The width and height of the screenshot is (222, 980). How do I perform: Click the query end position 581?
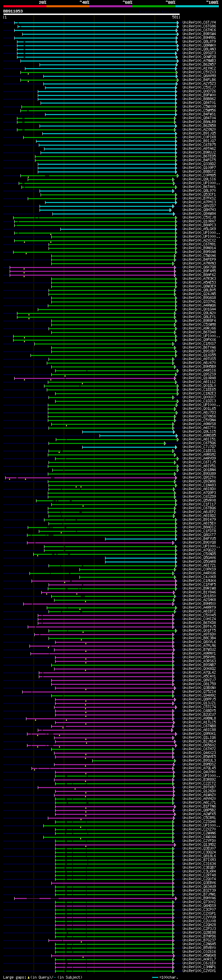pos(175,17)
